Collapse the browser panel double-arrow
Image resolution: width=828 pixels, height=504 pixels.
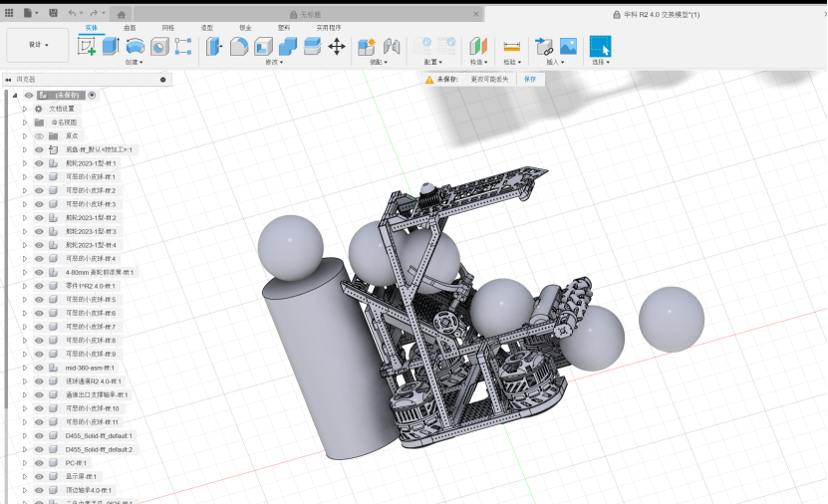(x=8, y=80)
